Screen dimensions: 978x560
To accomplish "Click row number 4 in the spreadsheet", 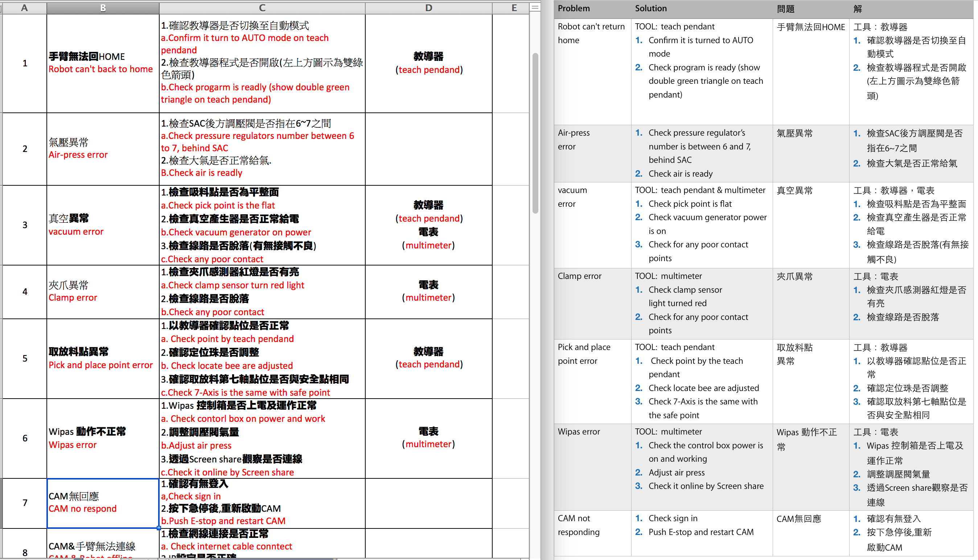I will point(25,292).
